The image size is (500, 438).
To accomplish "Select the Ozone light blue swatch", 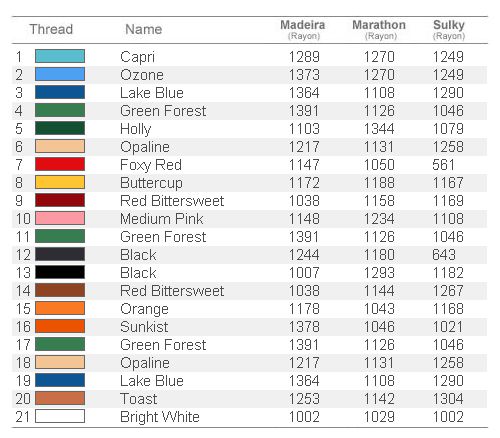I will coord(60,74).
